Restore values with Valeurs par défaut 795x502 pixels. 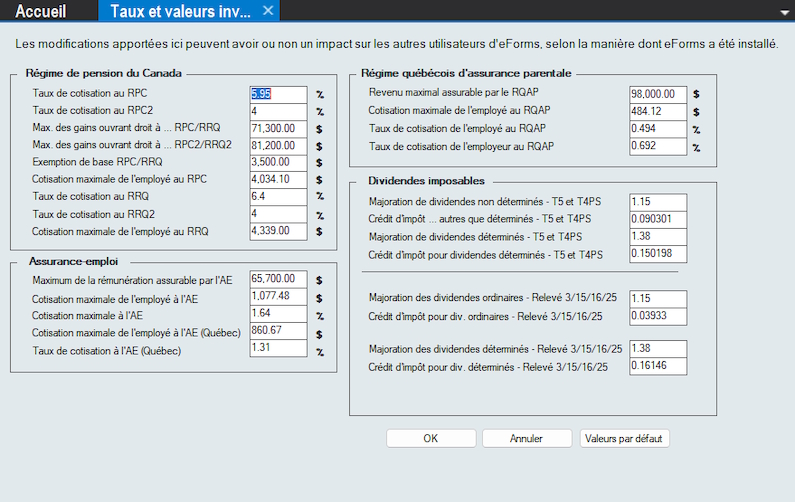click(625, 438)
